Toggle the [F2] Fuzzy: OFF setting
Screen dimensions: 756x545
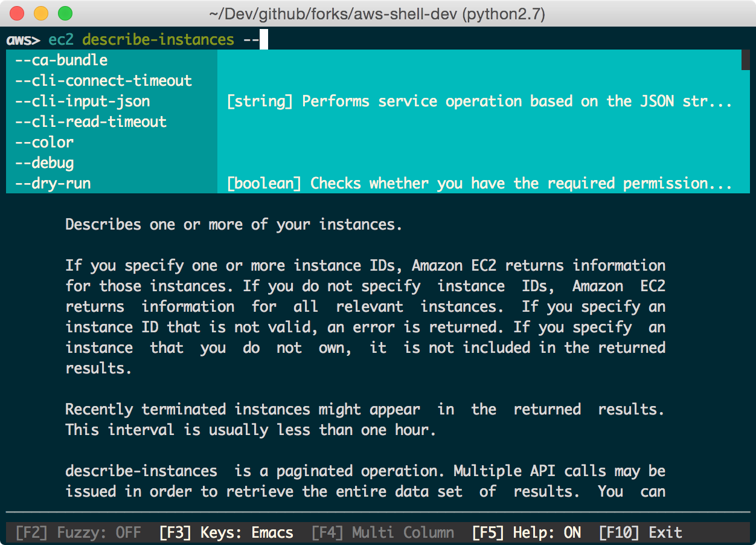coord(78,532)
